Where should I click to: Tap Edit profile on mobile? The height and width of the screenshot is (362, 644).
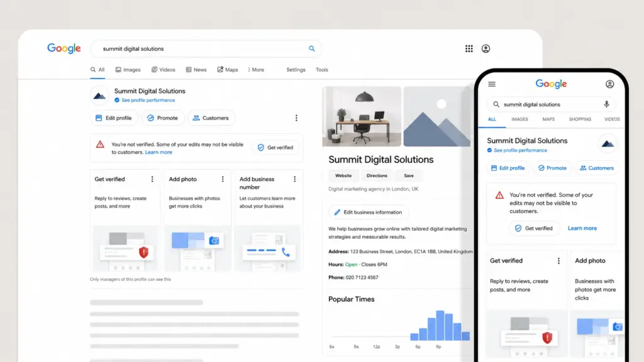(x=508, y=168)
